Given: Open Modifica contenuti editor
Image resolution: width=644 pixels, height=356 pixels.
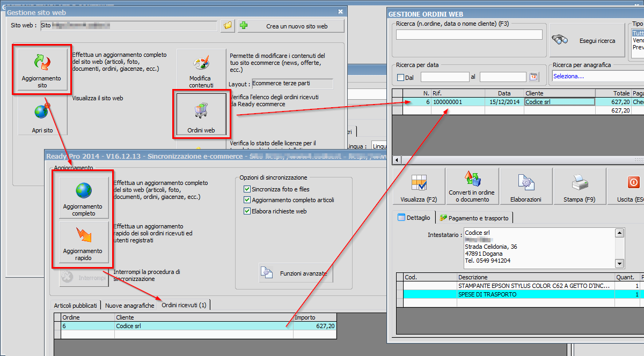Looking at the screenshot, I should (x=201, y=70).
